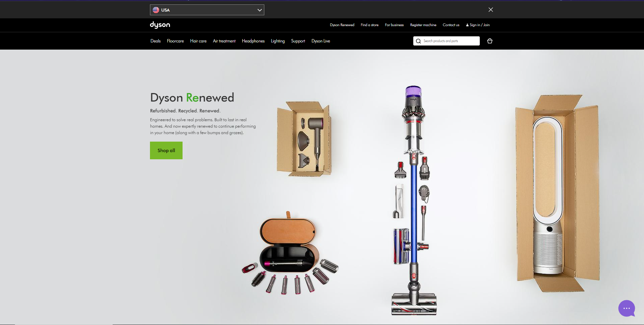Open the Dyson Renewed header link
Screen dimensions: 644x325
pyautogui.click(x=342, y=25)
